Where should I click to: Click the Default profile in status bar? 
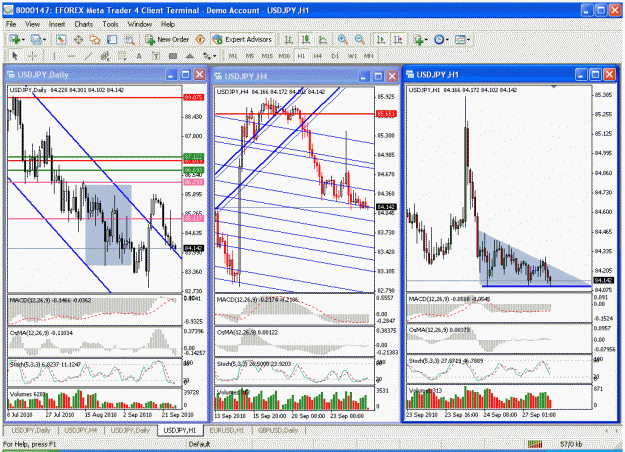(199, 444)
